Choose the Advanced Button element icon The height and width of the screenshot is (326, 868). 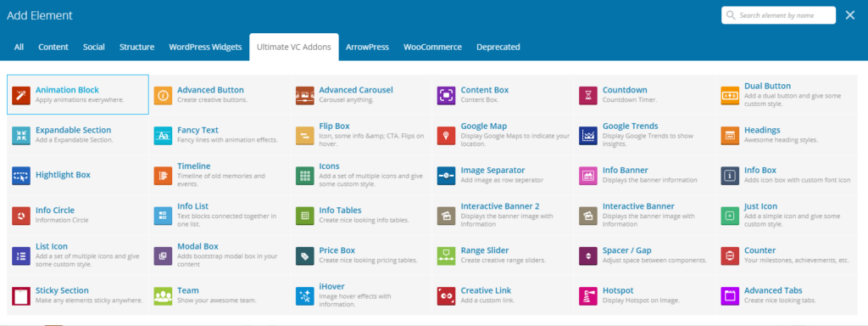point(163,95)
